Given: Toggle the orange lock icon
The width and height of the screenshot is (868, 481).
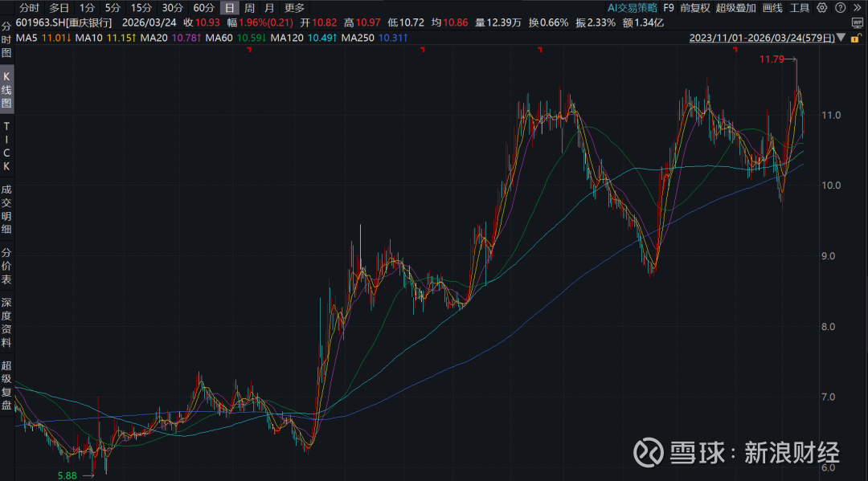Looking at the screenshot, I should click(856, 39).
